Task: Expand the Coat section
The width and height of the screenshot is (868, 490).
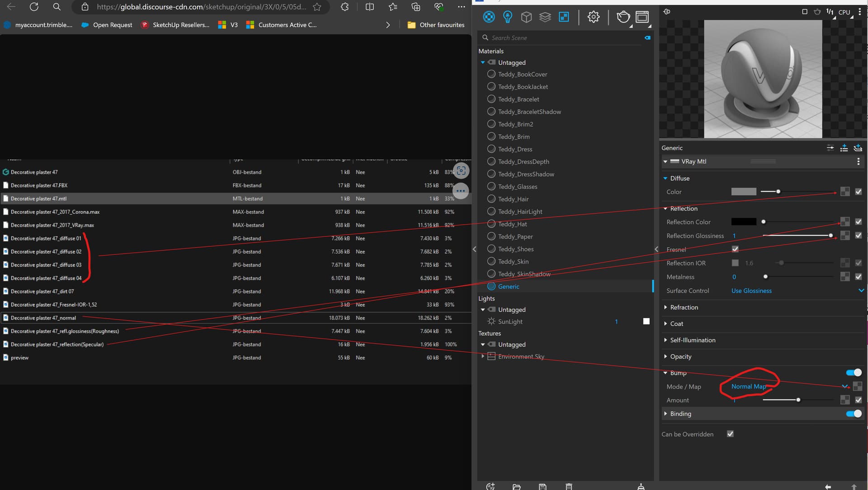Action: coord(665,324)
